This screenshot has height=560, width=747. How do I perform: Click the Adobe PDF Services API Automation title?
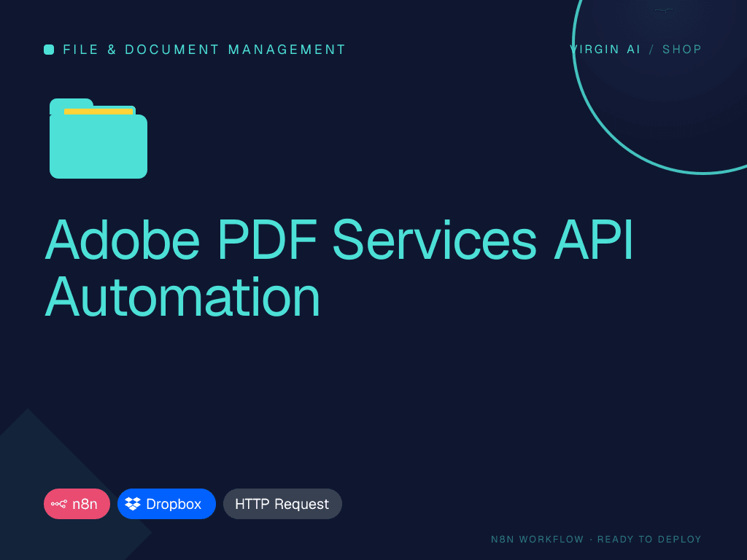coord(338,268)
